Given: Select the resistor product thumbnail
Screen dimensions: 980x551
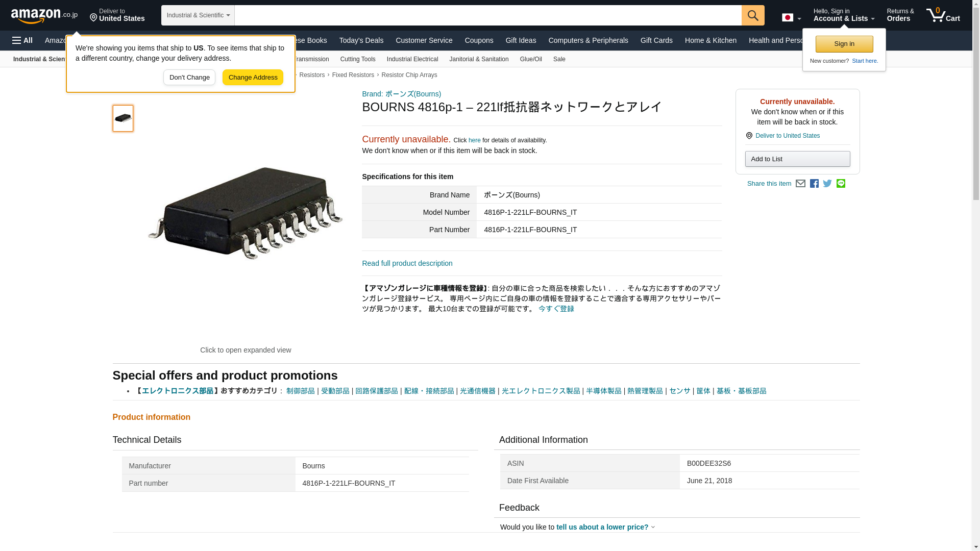Looking at the screenshot, I should pyautogui.click(x=123, y=118).
